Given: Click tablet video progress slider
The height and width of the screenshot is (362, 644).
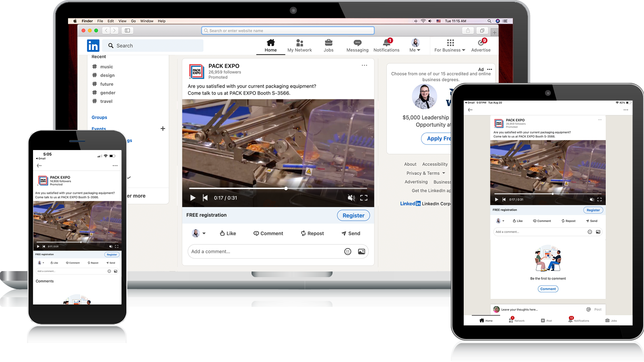Looking at the screenshot, I should [x=553, y=194].
